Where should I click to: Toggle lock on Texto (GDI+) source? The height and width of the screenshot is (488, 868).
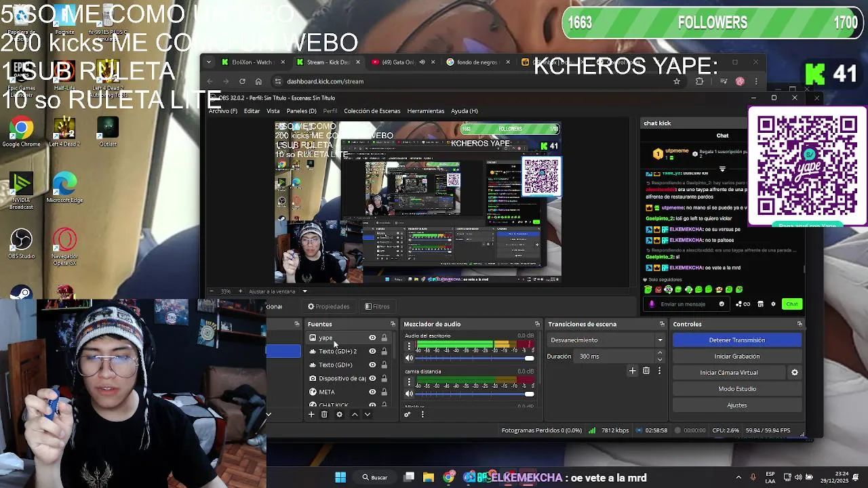click(x=384, y=365)
